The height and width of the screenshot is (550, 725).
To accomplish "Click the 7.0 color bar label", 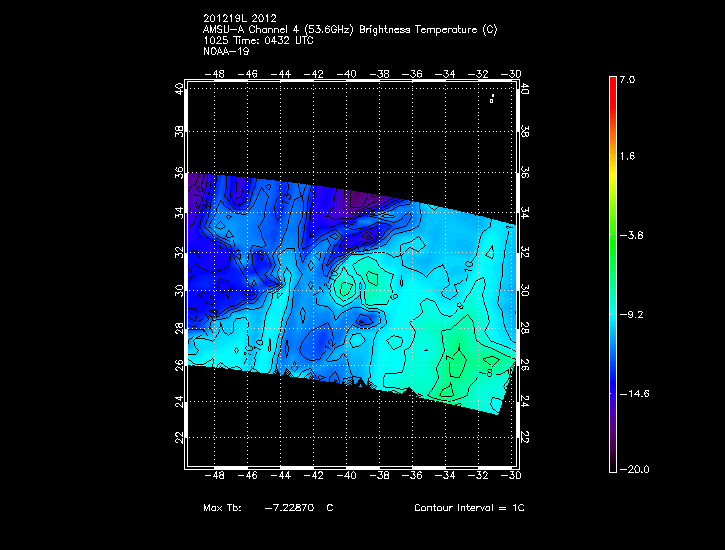I will coord(626,78).
